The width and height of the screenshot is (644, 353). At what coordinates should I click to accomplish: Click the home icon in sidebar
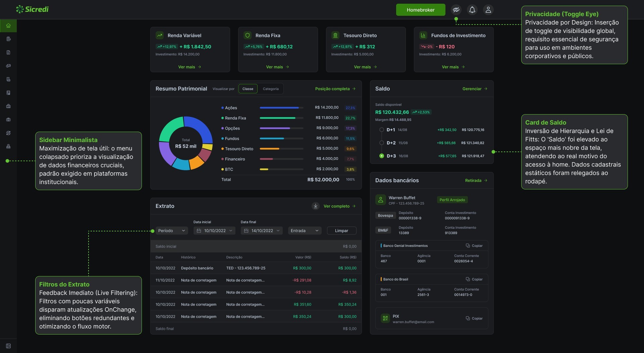click(x=8, y=26)
